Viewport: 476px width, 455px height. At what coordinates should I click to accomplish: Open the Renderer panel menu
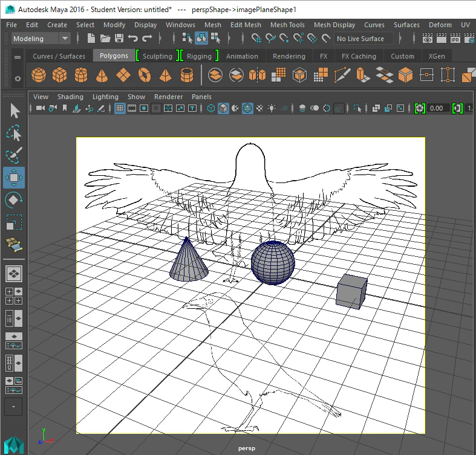coord(169,97)
